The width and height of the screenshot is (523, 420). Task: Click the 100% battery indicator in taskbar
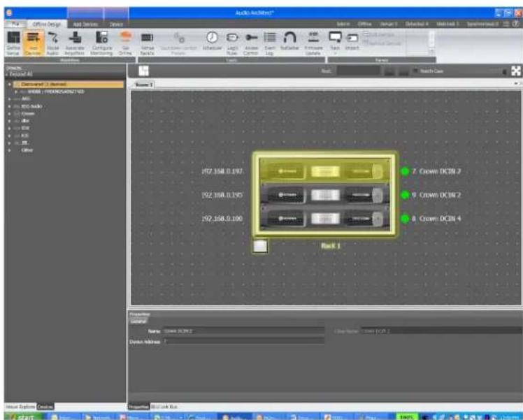click(407, 417)
